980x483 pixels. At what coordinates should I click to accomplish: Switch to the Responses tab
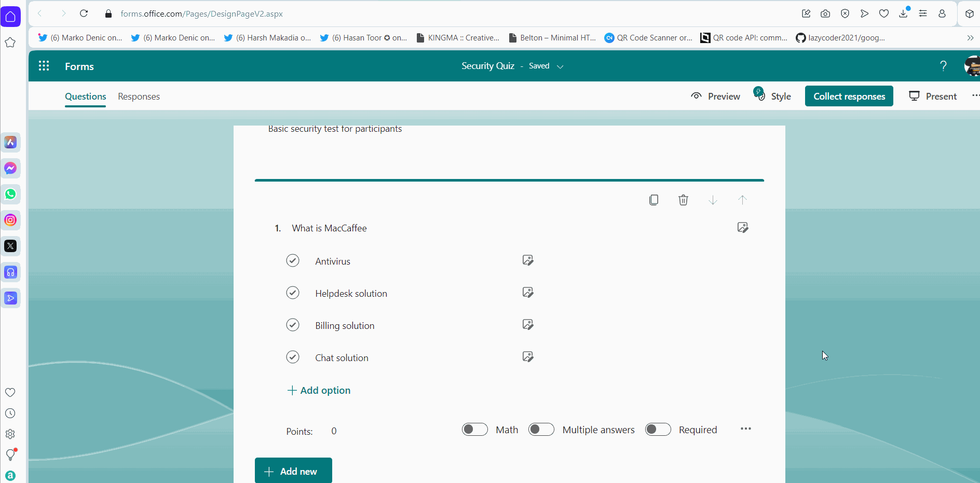click(139, 96)
